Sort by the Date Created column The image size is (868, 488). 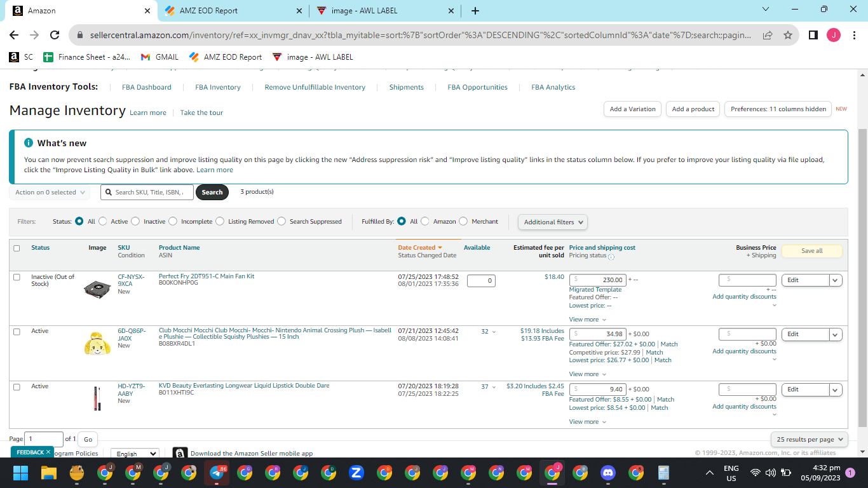pos(420,248)
